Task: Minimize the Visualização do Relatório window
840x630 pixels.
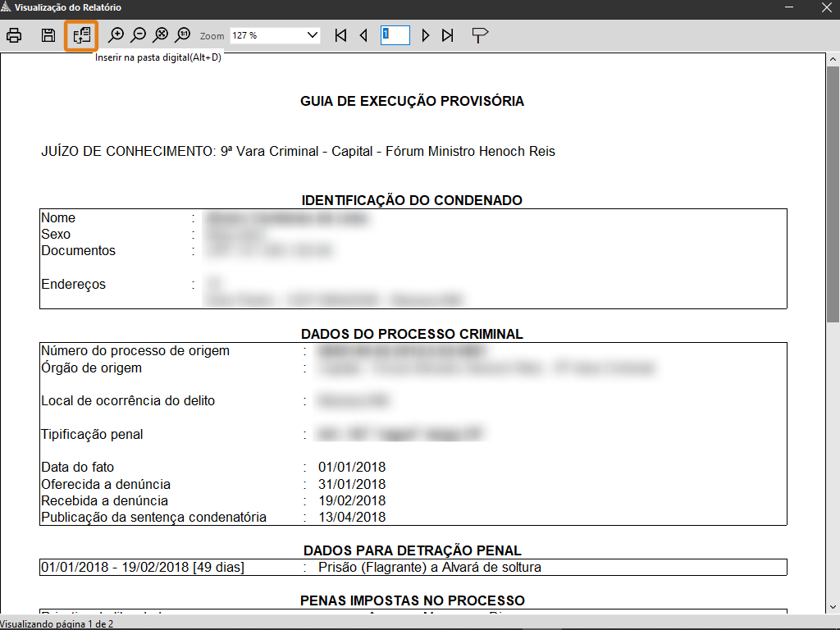Action: pyautogui.click(x=789, y=7)
